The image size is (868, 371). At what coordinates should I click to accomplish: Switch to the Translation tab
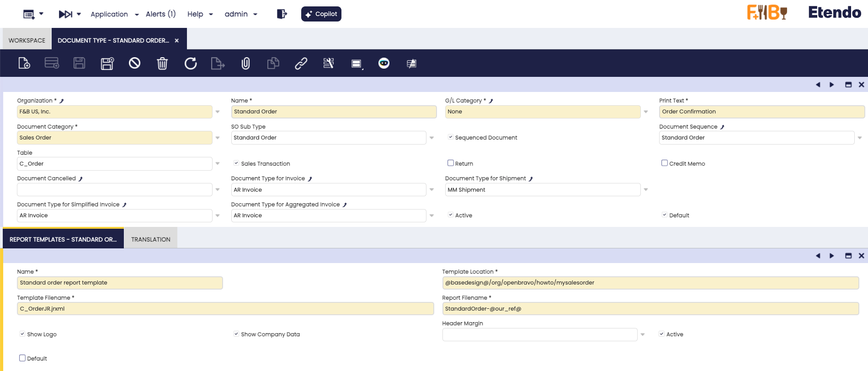coord(150,239)
